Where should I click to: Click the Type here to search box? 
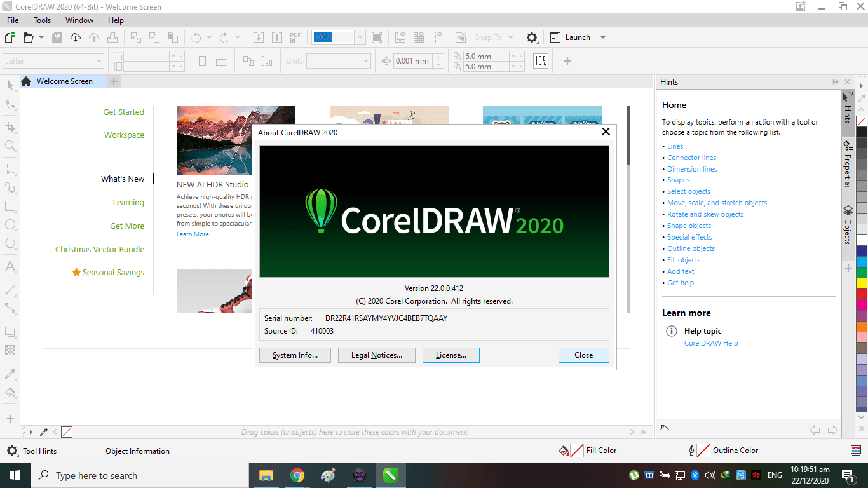[x=140, y=475]
